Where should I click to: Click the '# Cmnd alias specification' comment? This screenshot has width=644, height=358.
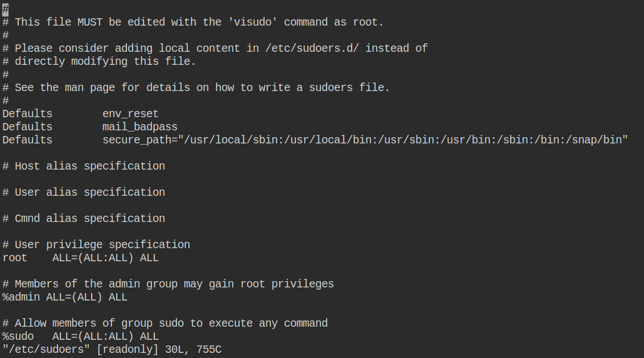[84, 219]
